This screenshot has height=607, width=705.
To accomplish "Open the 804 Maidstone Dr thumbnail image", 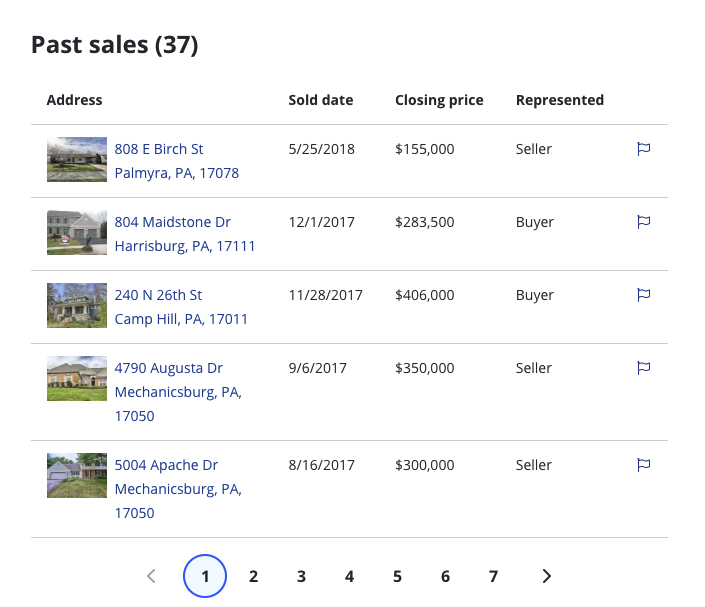I will click(77, 232).
